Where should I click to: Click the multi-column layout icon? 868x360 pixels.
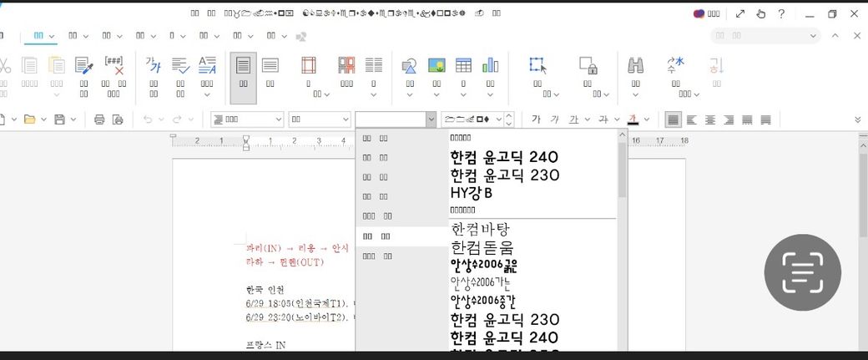374,65
